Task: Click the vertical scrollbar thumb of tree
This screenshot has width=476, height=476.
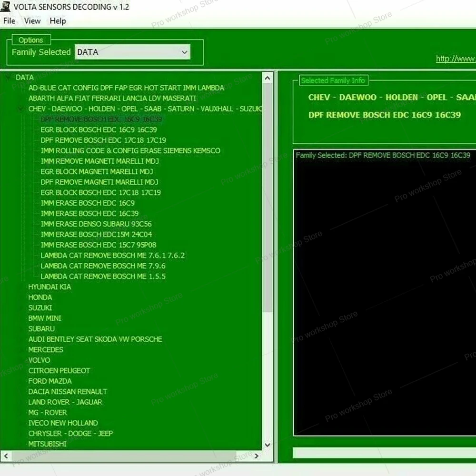Action: click(x=268, y=198)
